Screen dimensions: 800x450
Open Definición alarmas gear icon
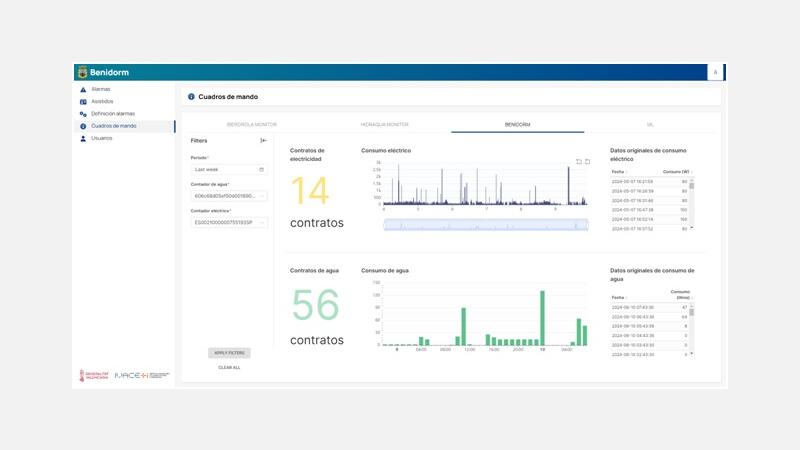pos(83,114)
